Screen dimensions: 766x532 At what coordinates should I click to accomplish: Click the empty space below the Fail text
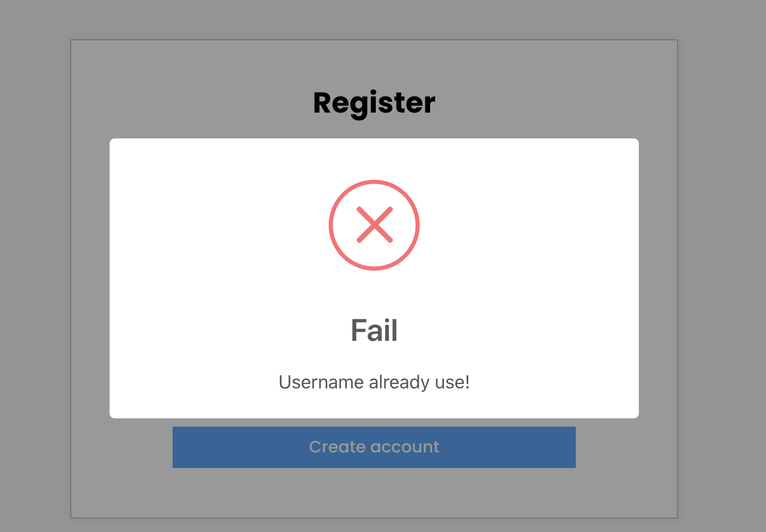pyautogui.click(x=374, y=356)
